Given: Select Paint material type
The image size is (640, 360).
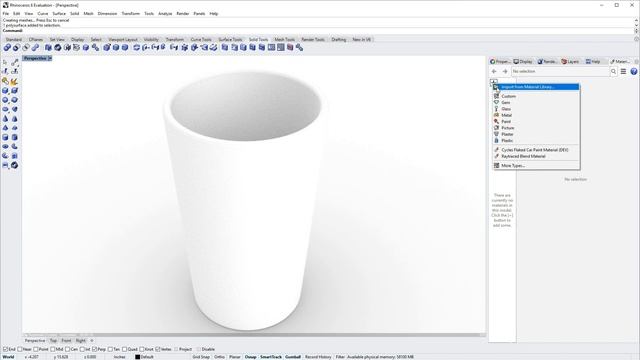Looking at the screenshot, I should click(506, 122).
